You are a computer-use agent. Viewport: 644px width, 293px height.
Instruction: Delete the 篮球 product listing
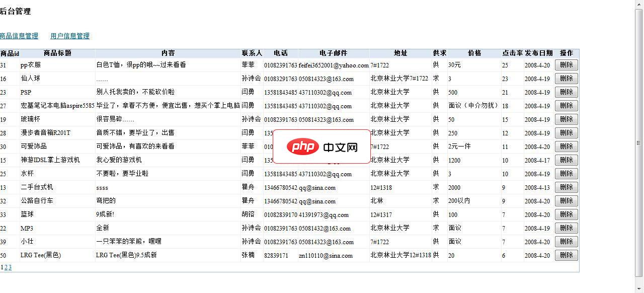[566, 214]
